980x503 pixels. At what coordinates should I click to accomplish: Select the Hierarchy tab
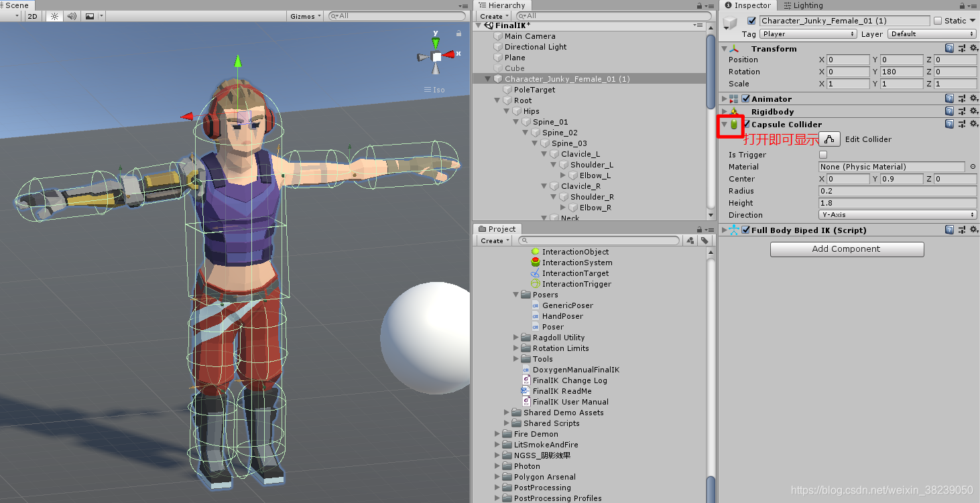pos(501,5)
